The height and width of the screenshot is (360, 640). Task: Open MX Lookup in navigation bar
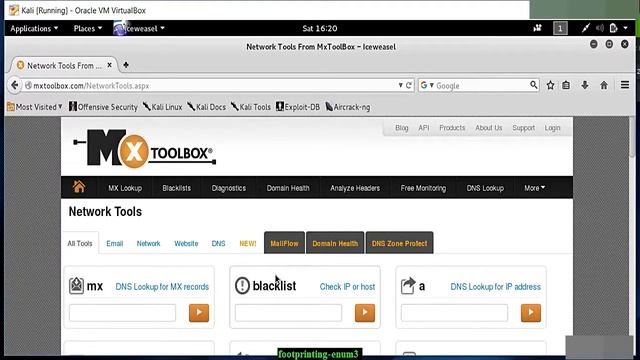[x=125, y=188]
